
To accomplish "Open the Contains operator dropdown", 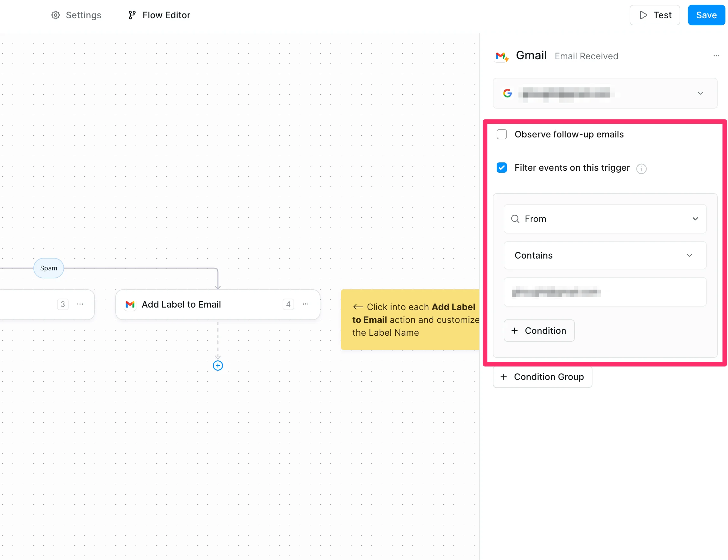I will (x=605, y=255).
